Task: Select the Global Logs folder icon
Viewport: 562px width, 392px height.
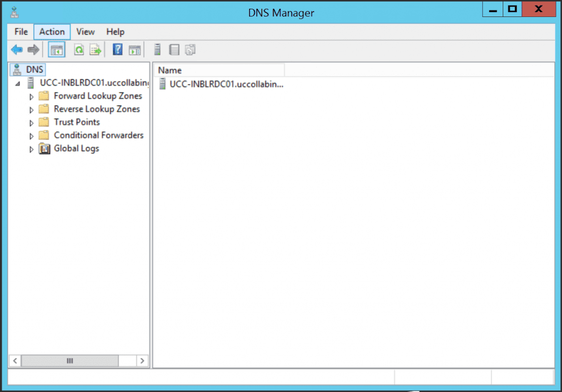Action: [x=44, y=148]
